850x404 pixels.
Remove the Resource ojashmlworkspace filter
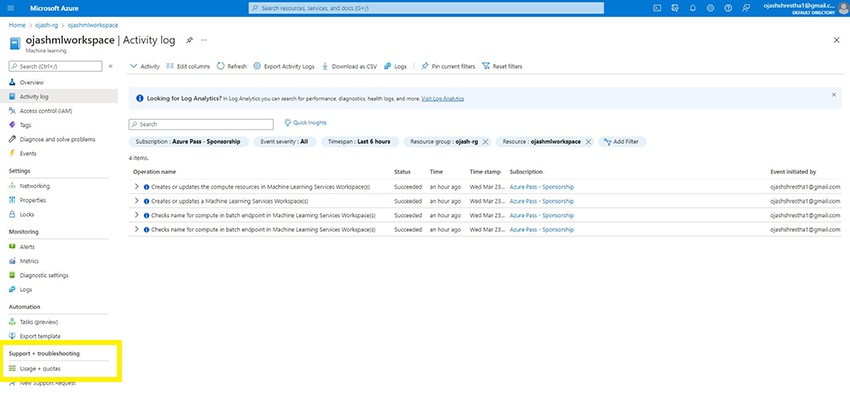588,142
